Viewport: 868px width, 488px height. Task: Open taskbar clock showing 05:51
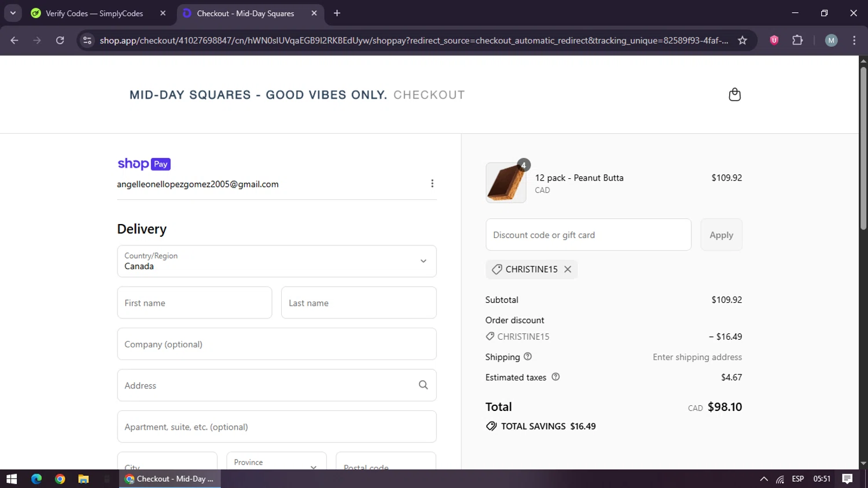pyautogui.click(x=822, y=479)
